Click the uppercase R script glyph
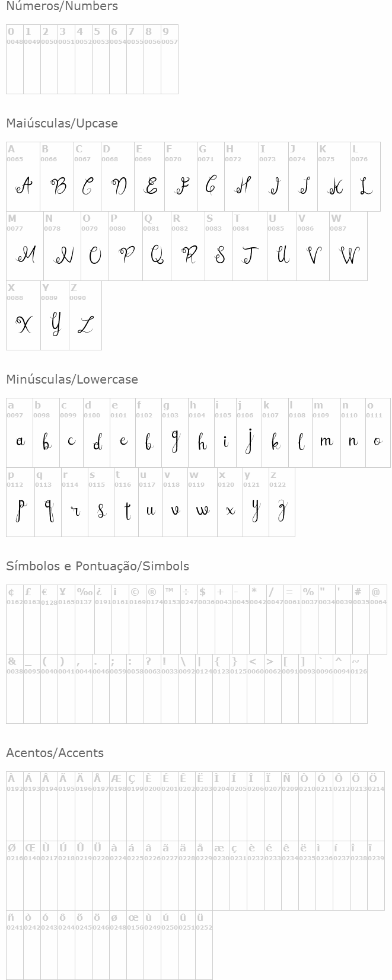Screen dimensions: 392x980 [x=189, y=256]
